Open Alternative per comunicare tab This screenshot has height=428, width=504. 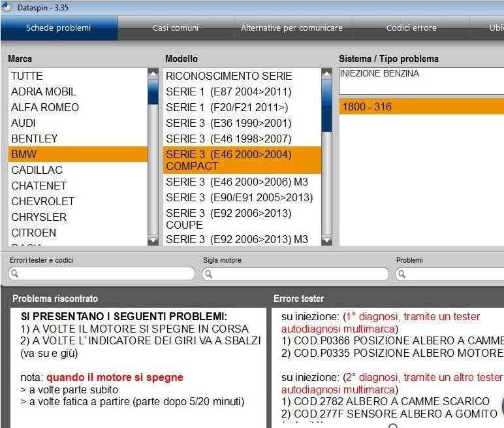[292, 28]
